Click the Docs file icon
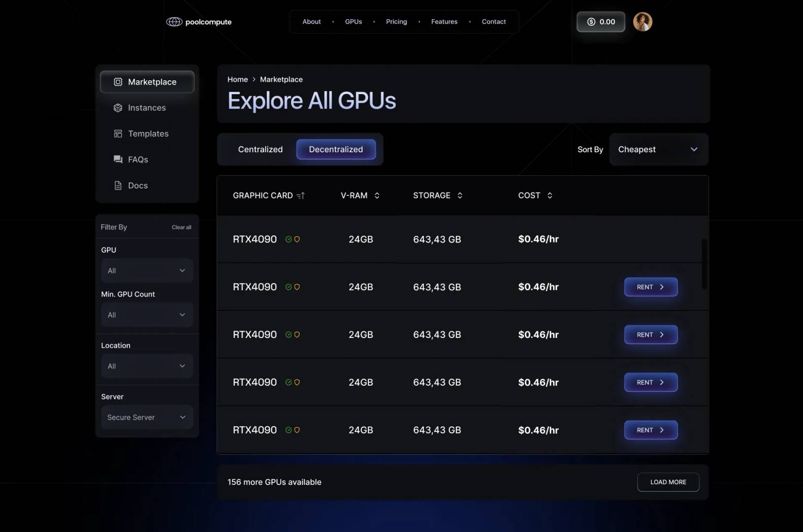This screenshot has width=803, height=532. click(118, 185)
